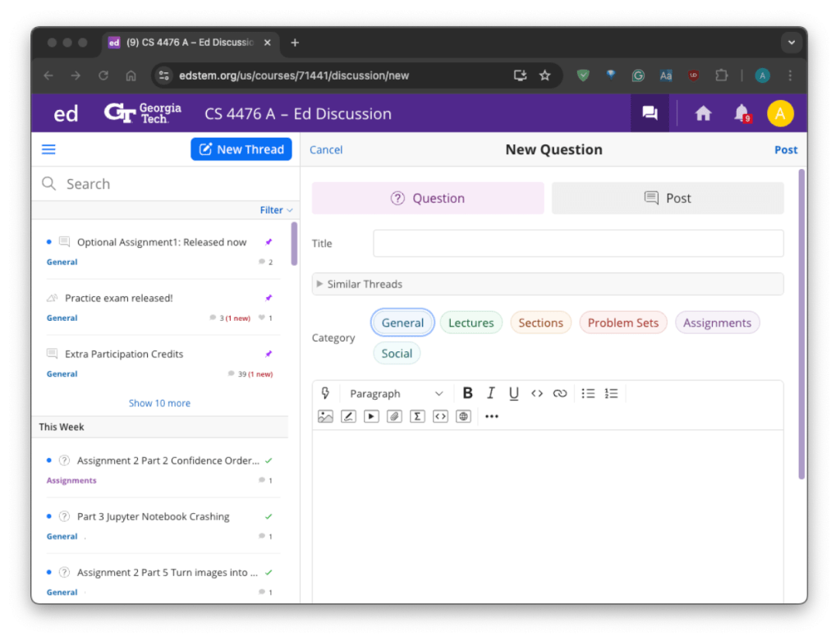This screenshot has width=840, height=641.
Task: Attach a file with paperclip icon
Action: click(x=394, y=417)
